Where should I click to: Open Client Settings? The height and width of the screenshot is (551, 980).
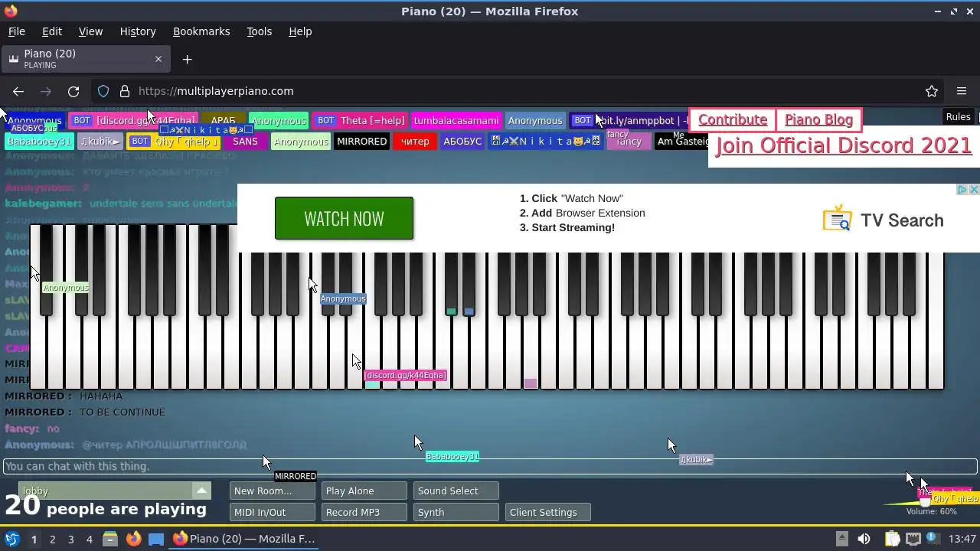pyautogui.click(x=548, y=512)
